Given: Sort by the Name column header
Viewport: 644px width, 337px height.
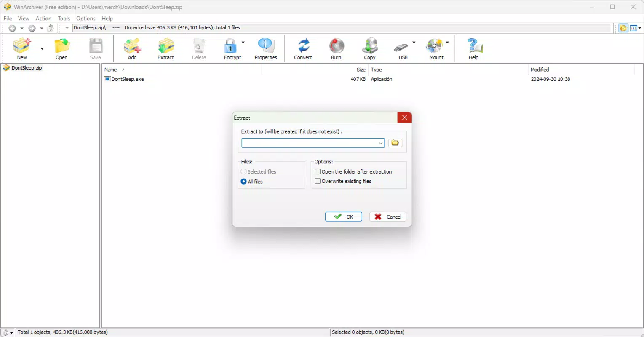Looking at the screenshot, I should (x=182, y=70).
